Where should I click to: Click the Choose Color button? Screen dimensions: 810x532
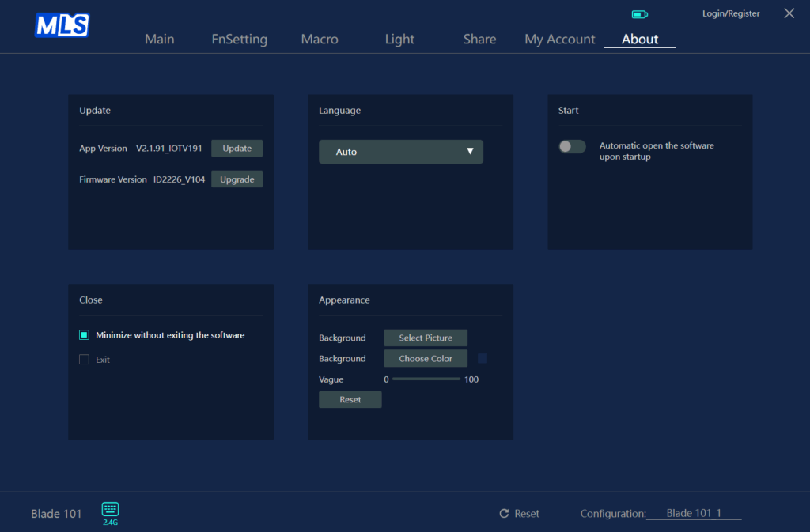426,358
